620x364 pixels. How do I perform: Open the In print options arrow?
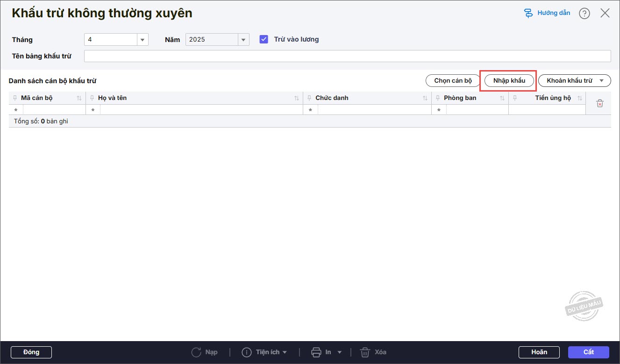tap(340, 352)
